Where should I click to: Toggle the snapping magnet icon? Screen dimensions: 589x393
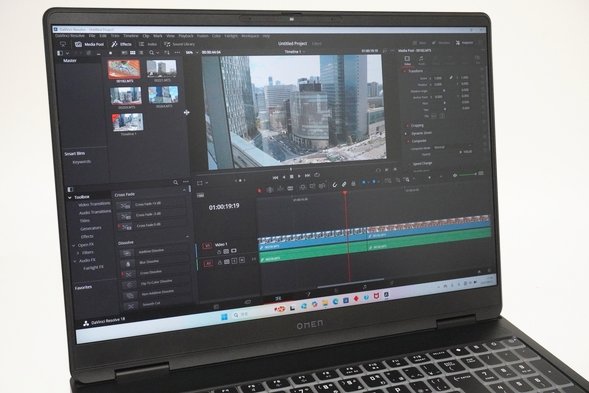point(334,184)
